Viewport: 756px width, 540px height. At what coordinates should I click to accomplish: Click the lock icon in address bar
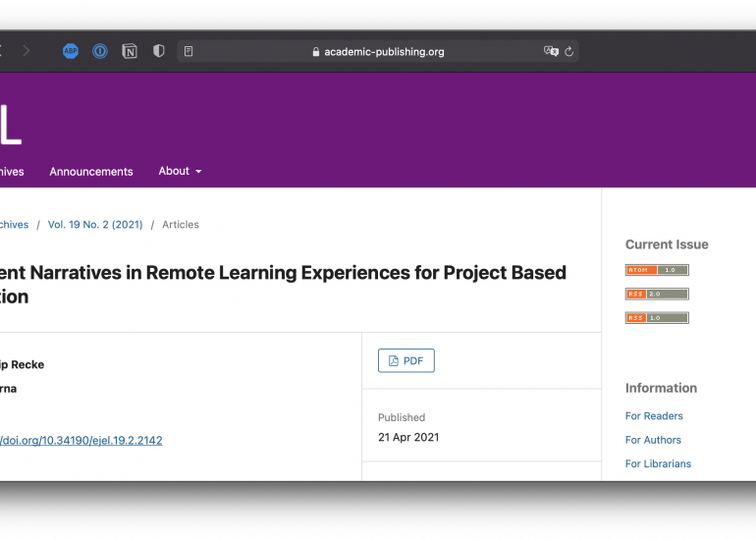click(316, 52)
